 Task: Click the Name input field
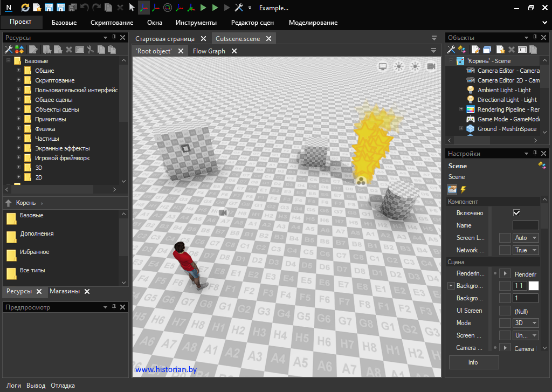tap(525, 225)
